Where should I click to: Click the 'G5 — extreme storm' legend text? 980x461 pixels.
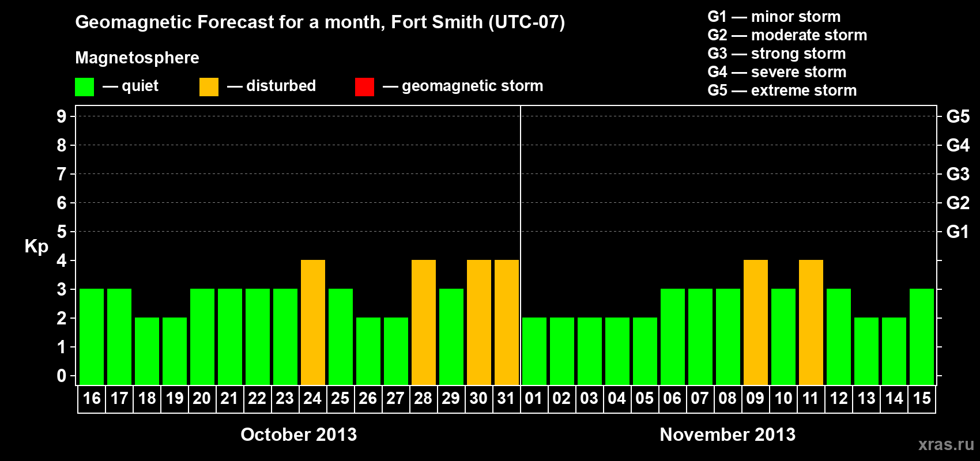[x=782, y=90]
